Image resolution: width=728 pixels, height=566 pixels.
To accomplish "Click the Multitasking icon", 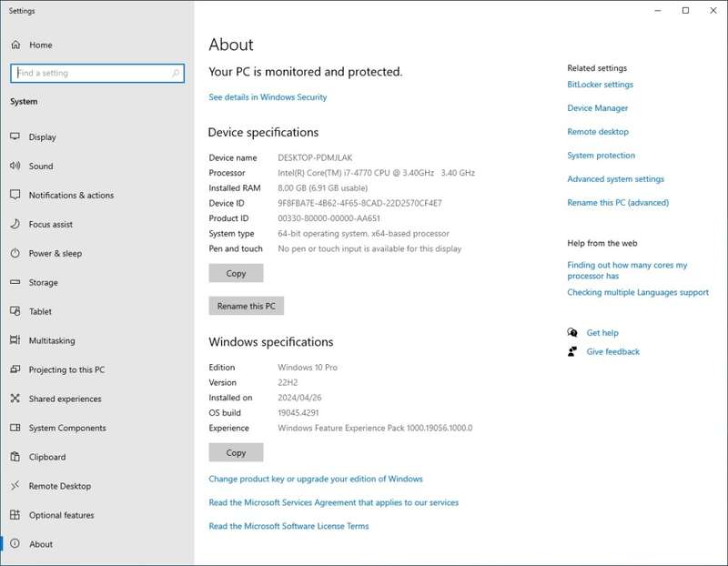I will [15, 340].
